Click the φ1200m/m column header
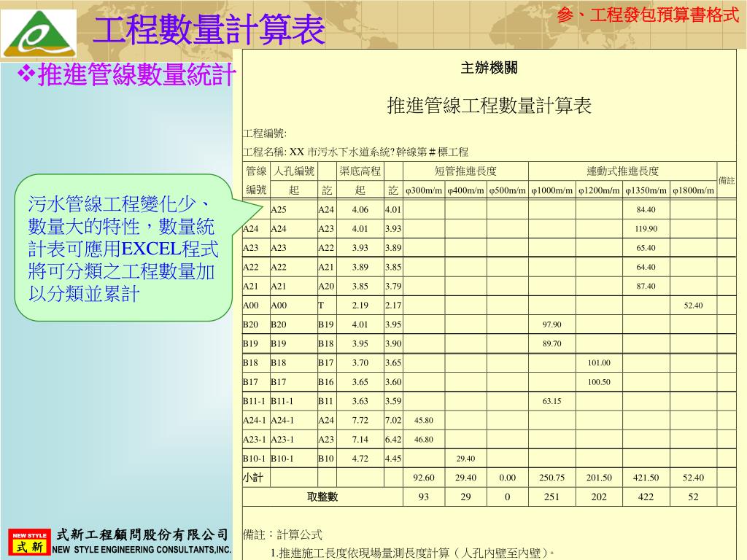Image resolution: width=747 pixels, height=560 pixels. [599, 190]
